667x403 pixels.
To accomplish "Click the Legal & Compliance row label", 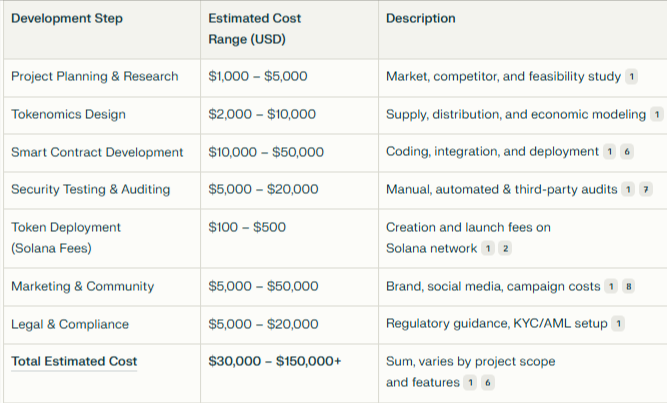I will tap(70, 324).
